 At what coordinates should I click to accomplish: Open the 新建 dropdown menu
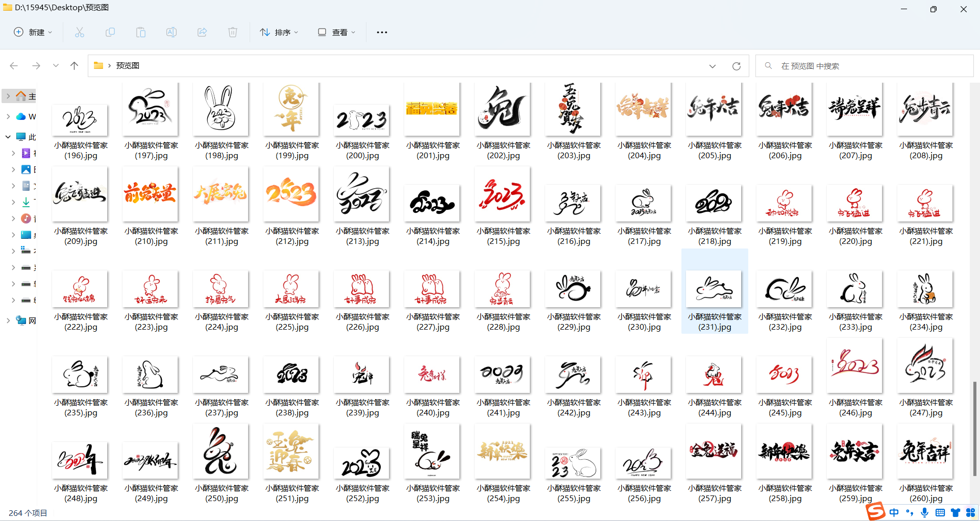[x=33, y=32]
